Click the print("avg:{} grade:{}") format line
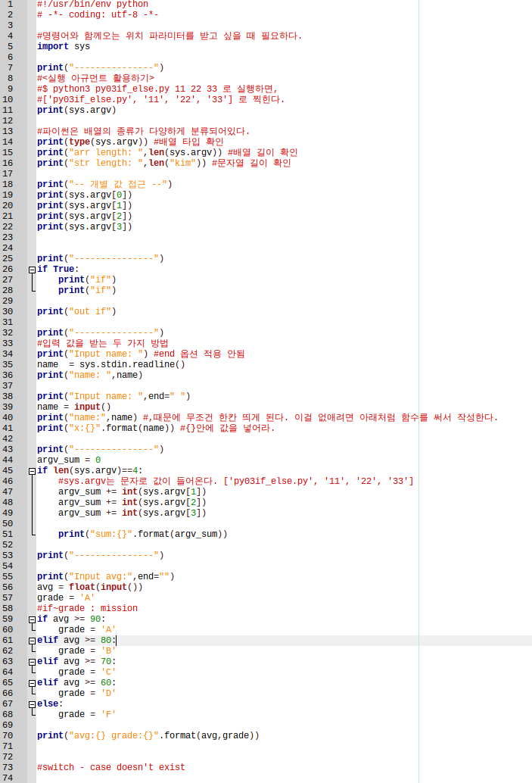532x783 pixels. pyautogui.click(x=148, y=735)
